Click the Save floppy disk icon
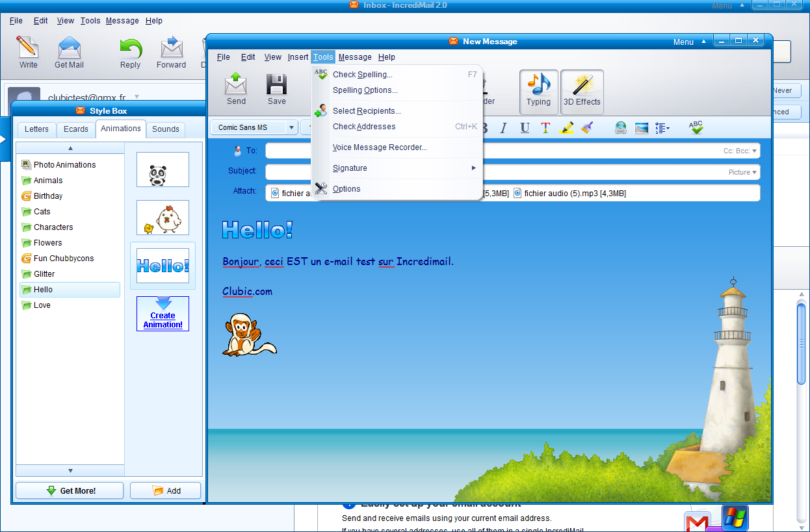The image size is (810, 532). click(276, 85)
